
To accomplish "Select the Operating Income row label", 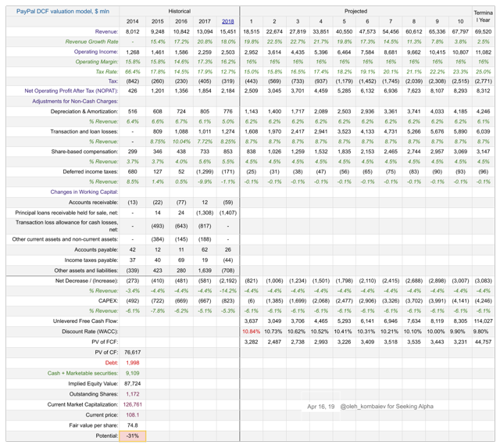I will [x=96, y=52].
